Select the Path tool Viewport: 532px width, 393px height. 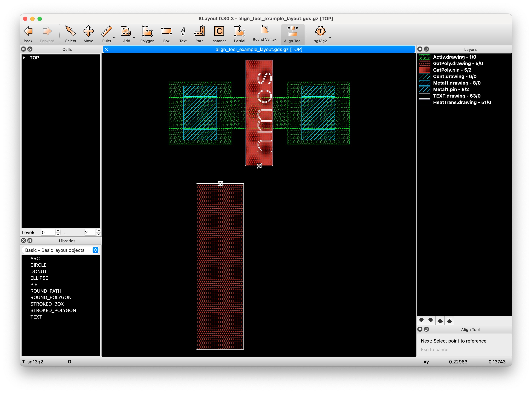coord(199,34)
